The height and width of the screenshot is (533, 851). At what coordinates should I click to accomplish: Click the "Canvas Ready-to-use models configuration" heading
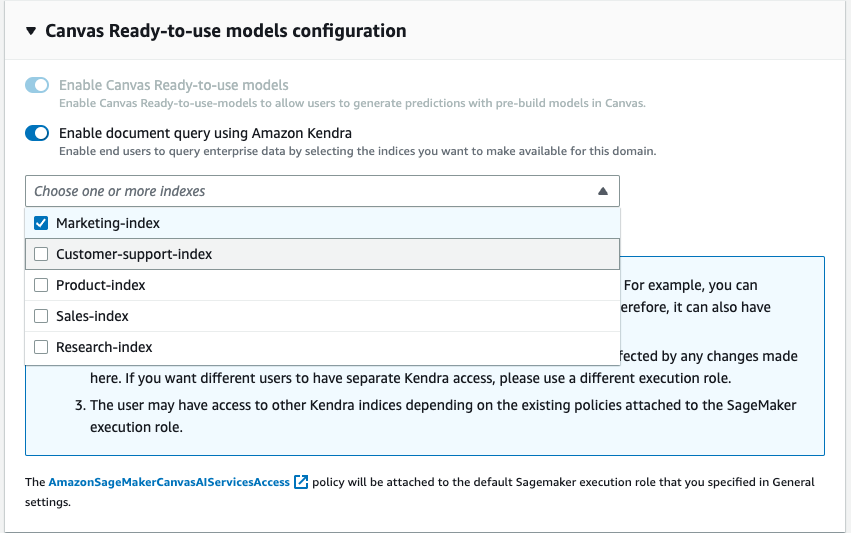click(x=226, y=31)
